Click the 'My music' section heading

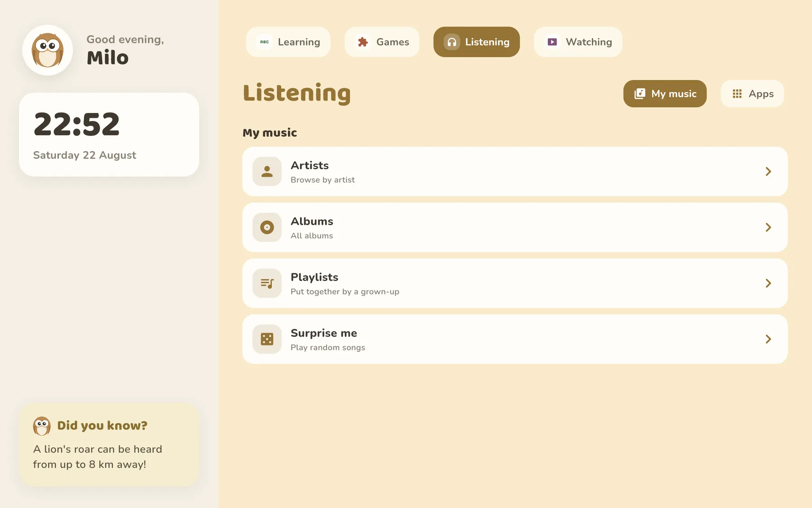click(270, 133)
